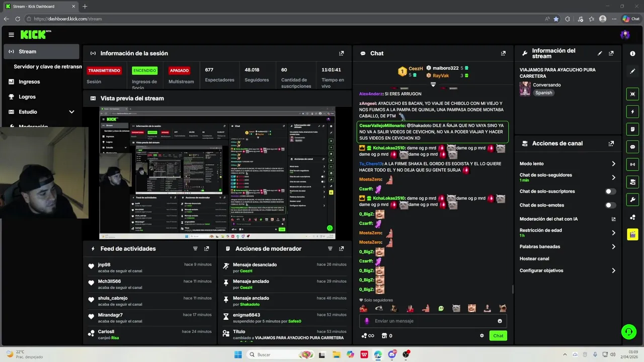Send the grey cat quick emote
This screenshot has width=644, height=362.
pyautogui.click(x=456, y=308)
